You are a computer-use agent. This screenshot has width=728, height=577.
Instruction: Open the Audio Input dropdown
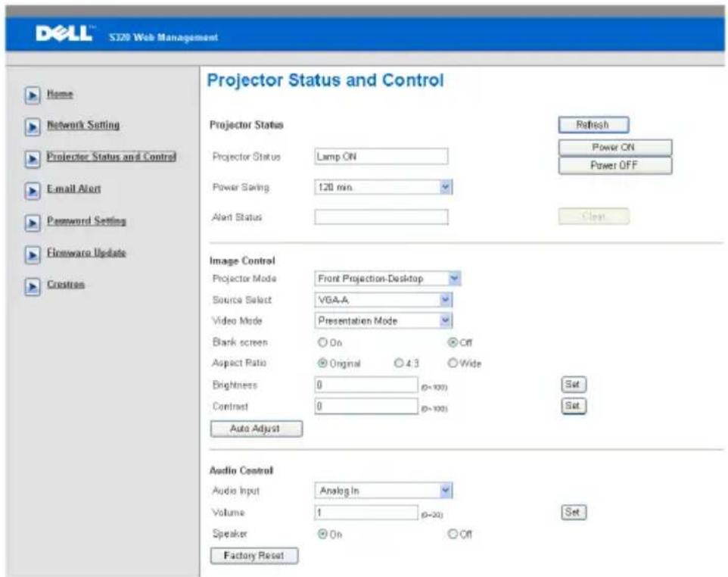coord(384,491)
